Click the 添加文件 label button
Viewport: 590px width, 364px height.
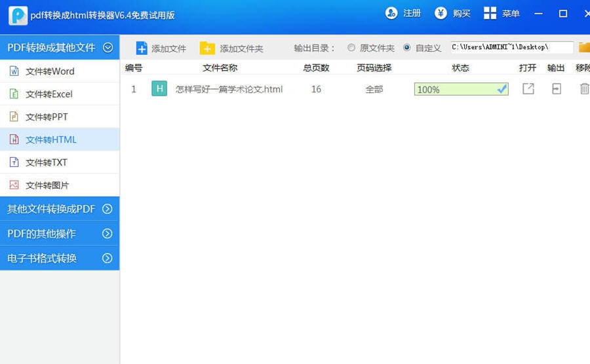[x=168, y=48]
